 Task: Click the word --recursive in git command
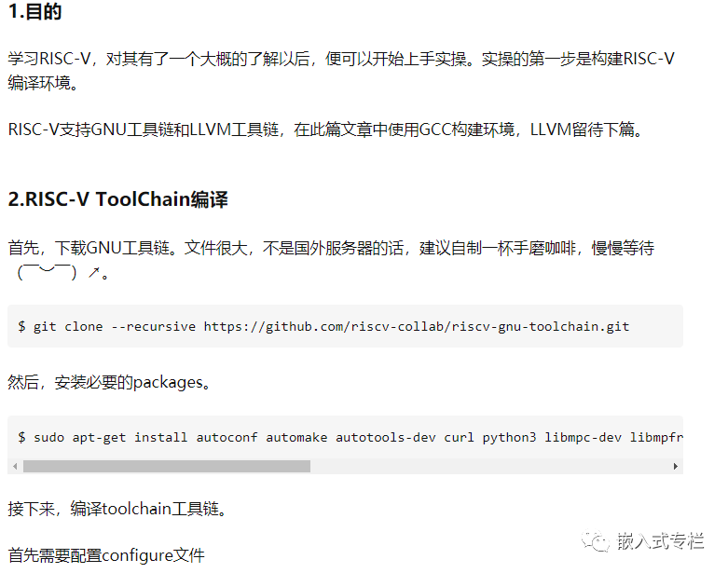154,327
